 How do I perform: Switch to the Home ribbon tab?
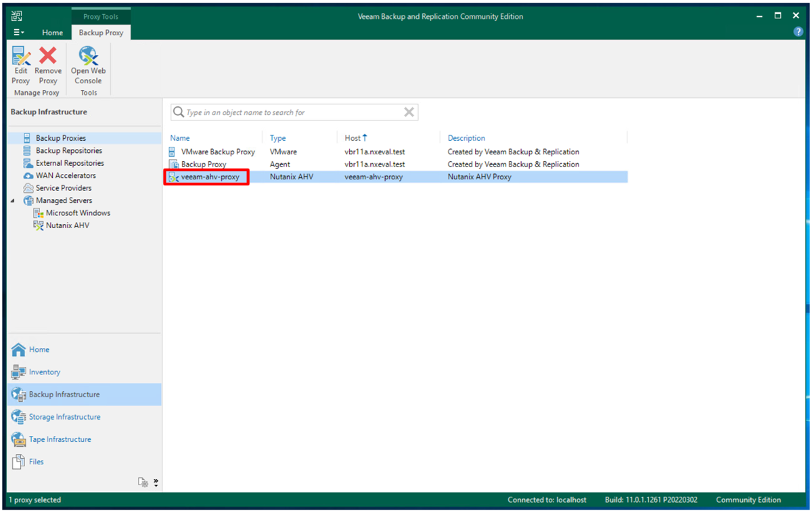(x=53, y=32)
